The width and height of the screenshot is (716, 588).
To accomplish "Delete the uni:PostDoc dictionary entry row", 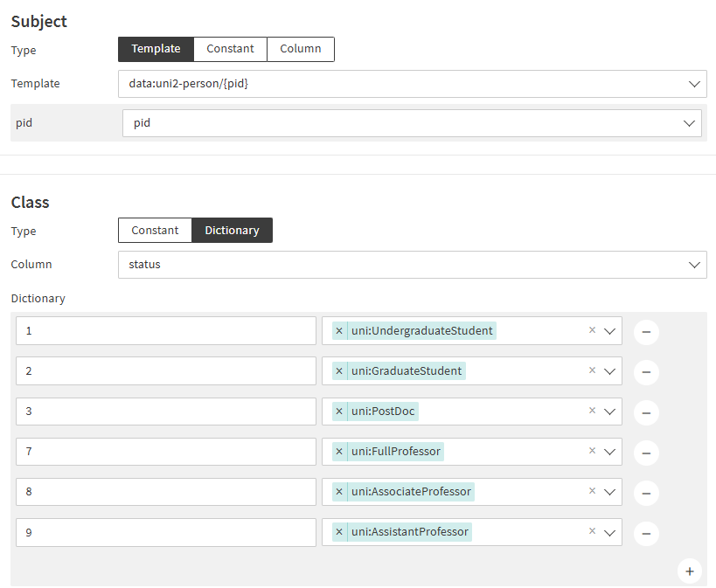I will 646,412.
